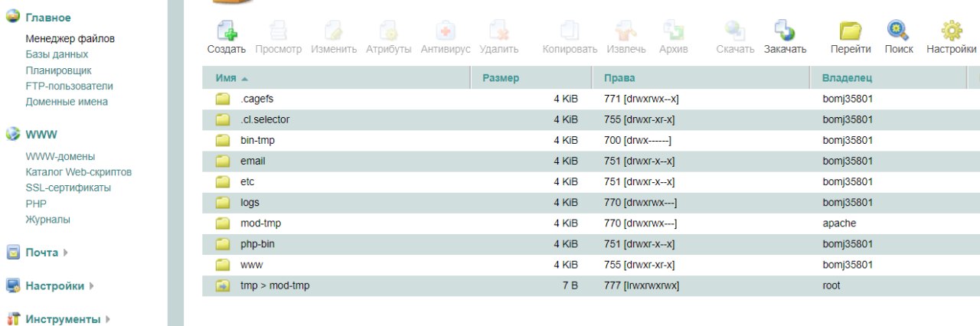Expand the Настройки sidebar section
980x326 pixels.
click(92, 286)
